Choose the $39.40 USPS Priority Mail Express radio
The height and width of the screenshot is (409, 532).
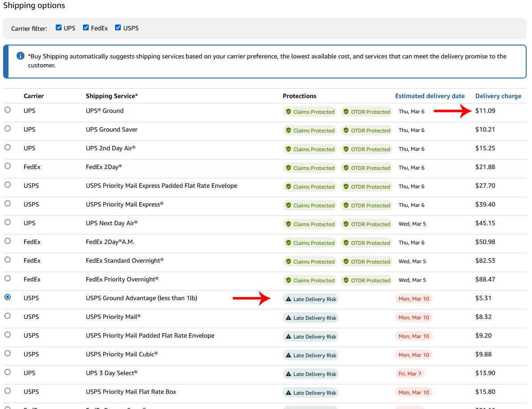8,204
